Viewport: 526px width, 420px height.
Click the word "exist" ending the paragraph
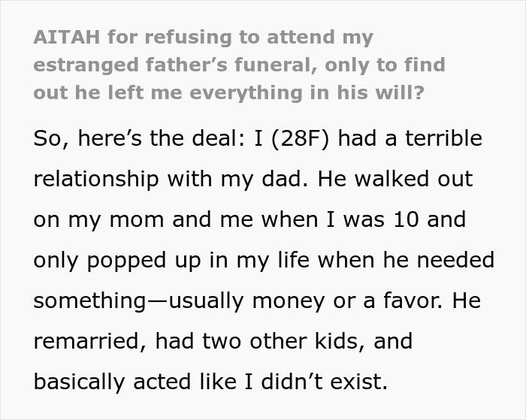[358, 382]
